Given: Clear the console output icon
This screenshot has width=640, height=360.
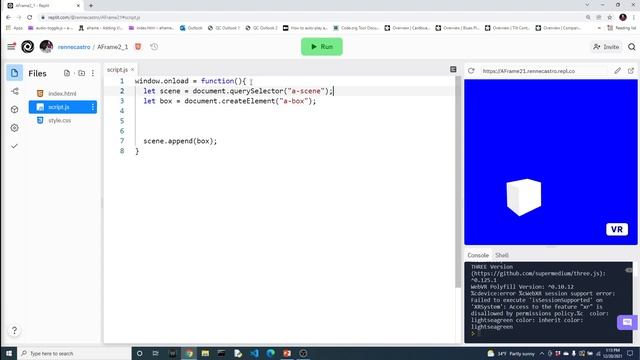Looking at the screenshot, I should tap(629, 270).
